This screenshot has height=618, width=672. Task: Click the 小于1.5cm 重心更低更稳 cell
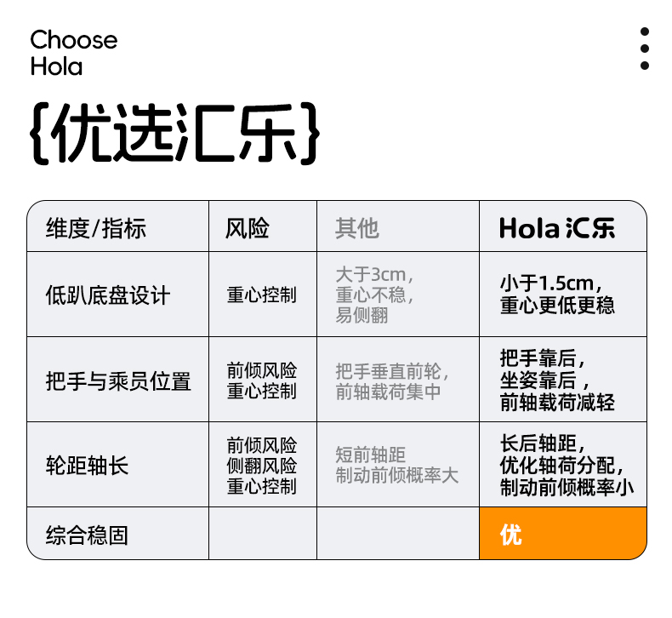click(x=557, y=295)
